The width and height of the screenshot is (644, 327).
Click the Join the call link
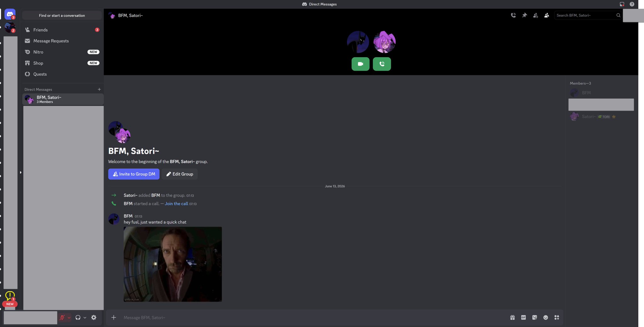click(x=176, y=204)
